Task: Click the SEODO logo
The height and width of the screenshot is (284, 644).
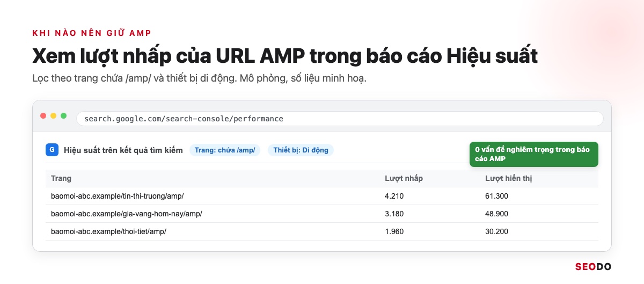Action: [x=593, y=266]
